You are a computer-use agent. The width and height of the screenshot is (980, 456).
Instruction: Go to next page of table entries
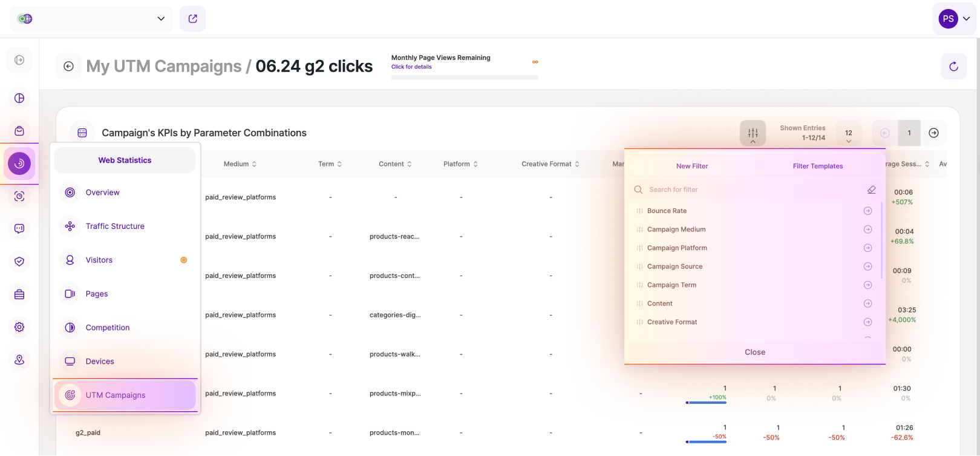tap(933, 133)
